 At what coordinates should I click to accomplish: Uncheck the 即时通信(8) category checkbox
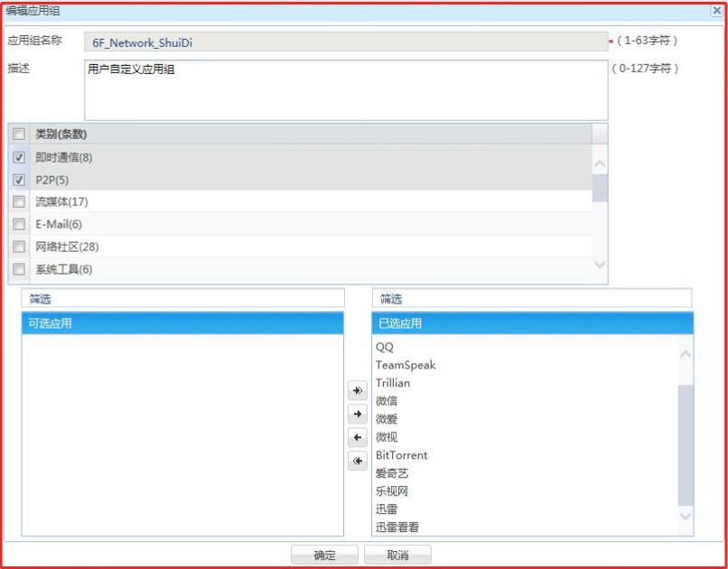[19, 157]
